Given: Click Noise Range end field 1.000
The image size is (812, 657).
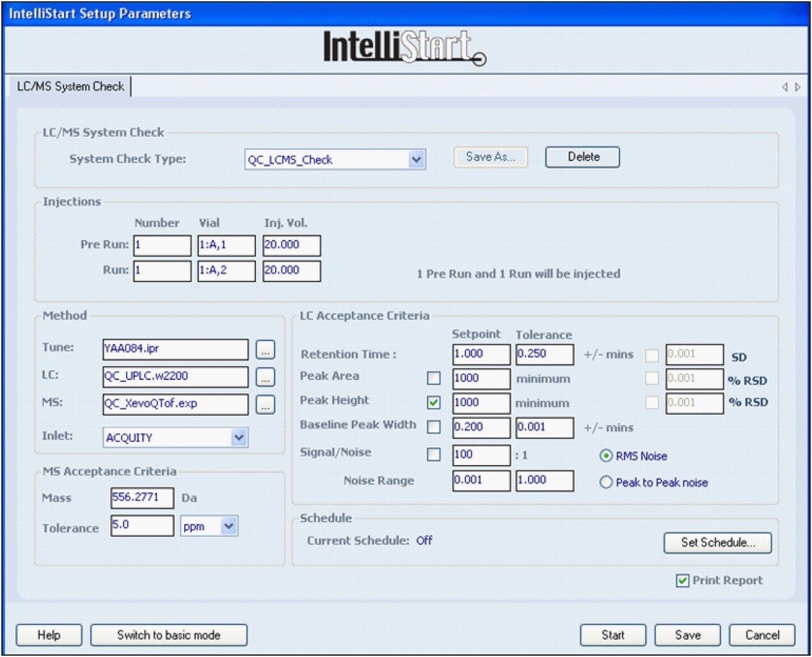Looking at the screenshot, I should coord(545,480).
